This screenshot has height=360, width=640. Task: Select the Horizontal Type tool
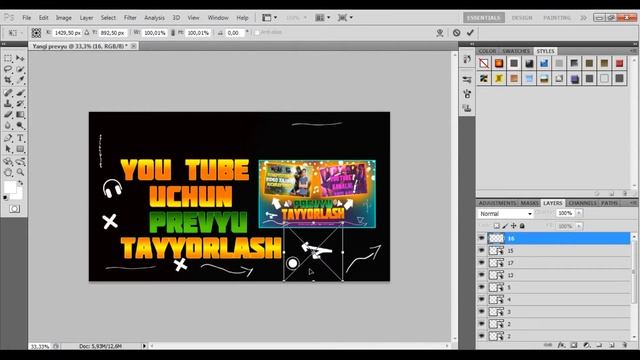point(20,138)
